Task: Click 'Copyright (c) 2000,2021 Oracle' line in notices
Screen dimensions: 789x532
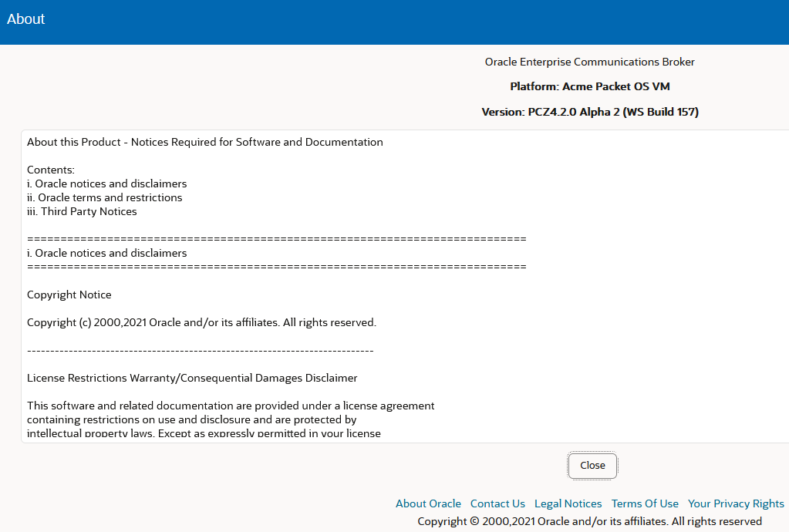Action: [201, 322]
